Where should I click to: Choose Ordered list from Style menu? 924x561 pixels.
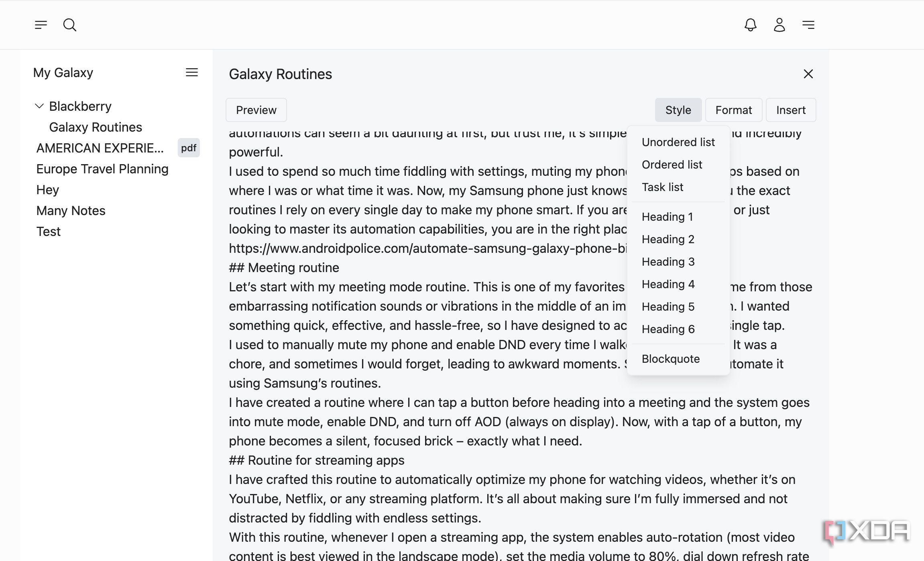tap(678, 165)
